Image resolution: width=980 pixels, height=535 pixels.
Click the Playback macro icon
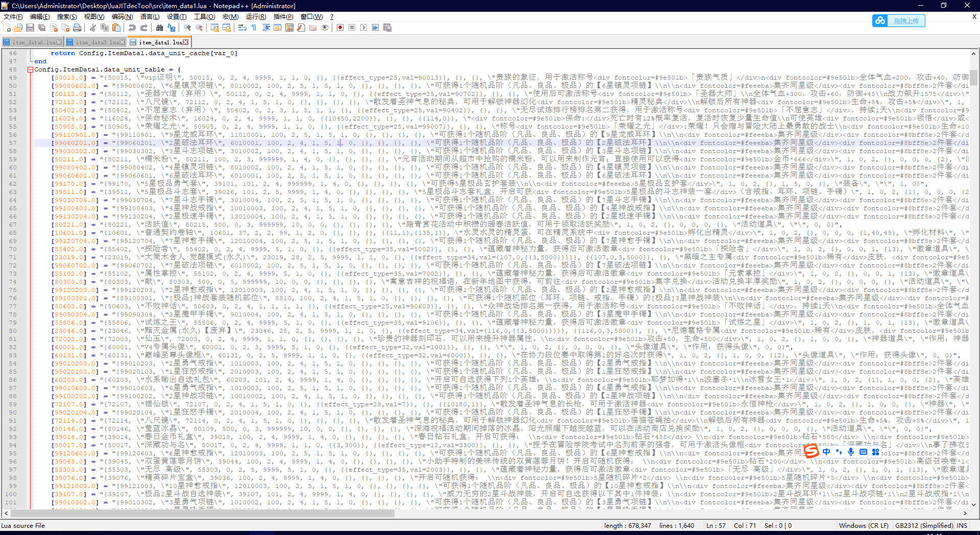pyautogui.click(x=364, y=28)
